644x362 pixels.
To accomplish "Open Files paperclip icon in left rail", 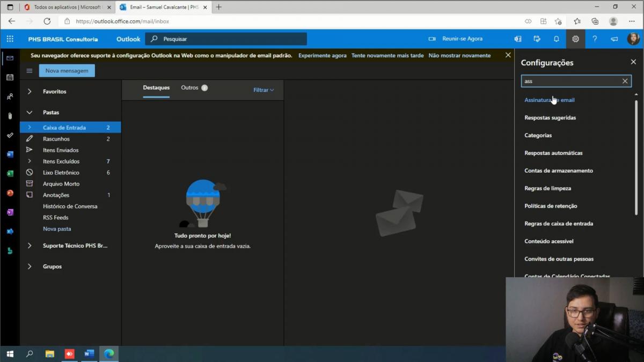I will 10,116.
